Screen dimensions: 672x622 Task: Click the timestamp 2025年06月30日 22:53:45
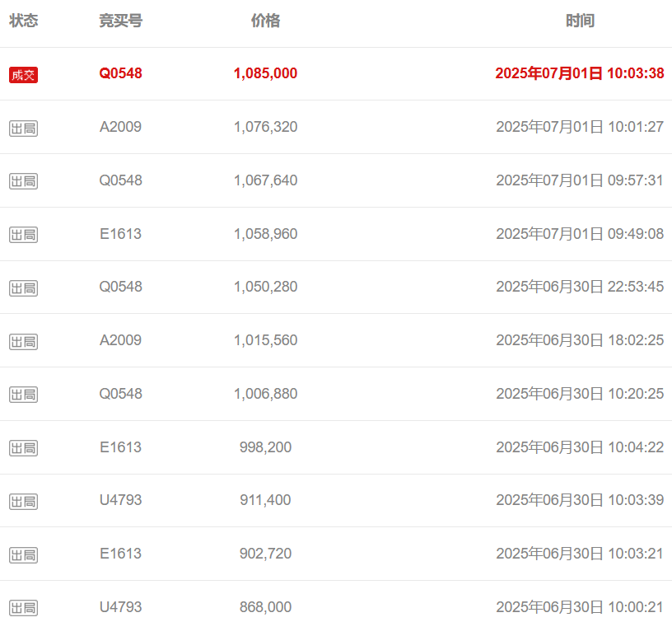[580, 287]
